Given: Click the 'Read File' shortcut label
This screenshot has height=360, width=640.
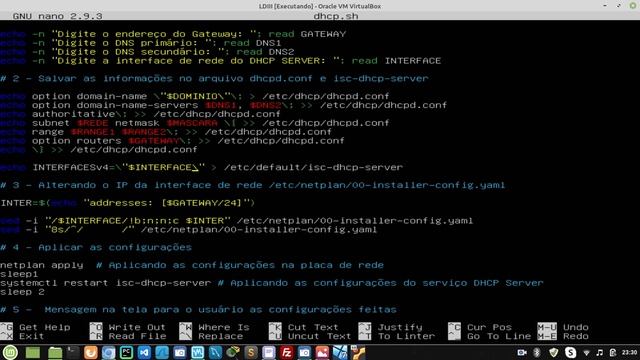Looking at the screenshot, I should [137, 336].
